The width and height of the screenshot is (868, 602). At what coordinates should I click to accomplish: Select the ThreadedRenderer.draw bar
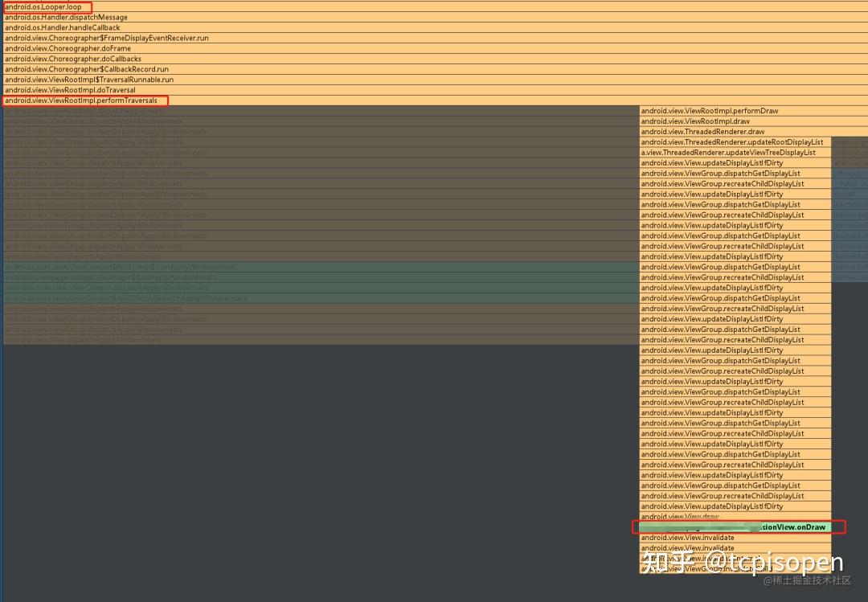coord(753,132)
